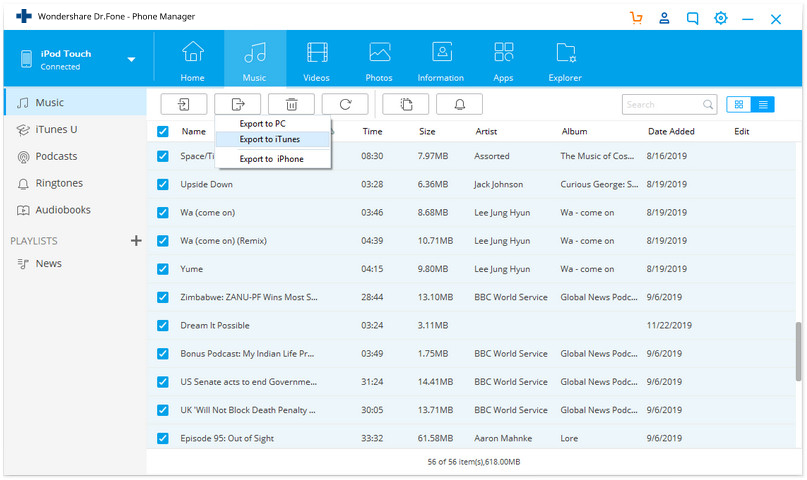Open the Explorer tab
Image resolution: width=807 pixels, height=480 pixels.
[565, 61]
